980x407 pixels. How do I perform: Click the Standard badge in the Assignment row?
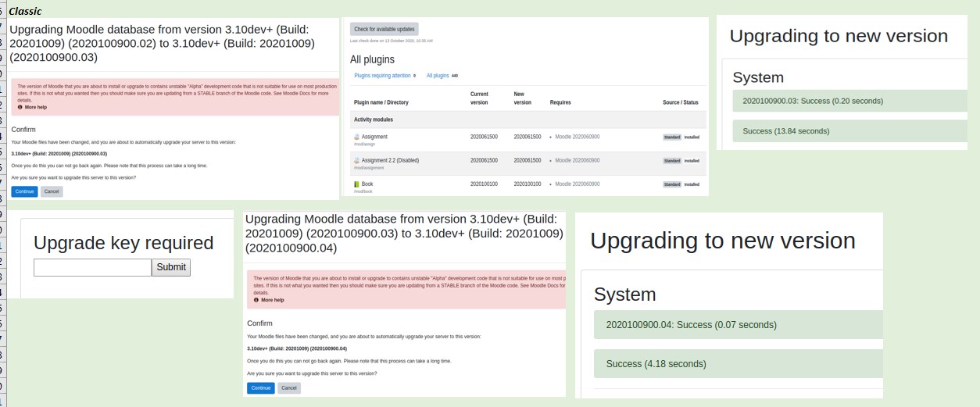point(672,137)
